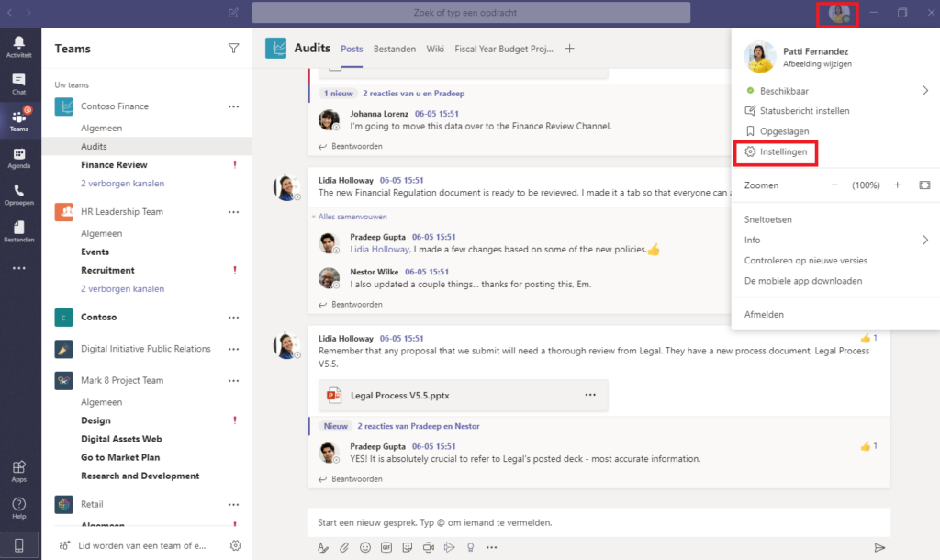The height and width of the screenshot is (560, 940).
Task: Open more apps ellipsis in sidebar
Action: tap(18, 268)
